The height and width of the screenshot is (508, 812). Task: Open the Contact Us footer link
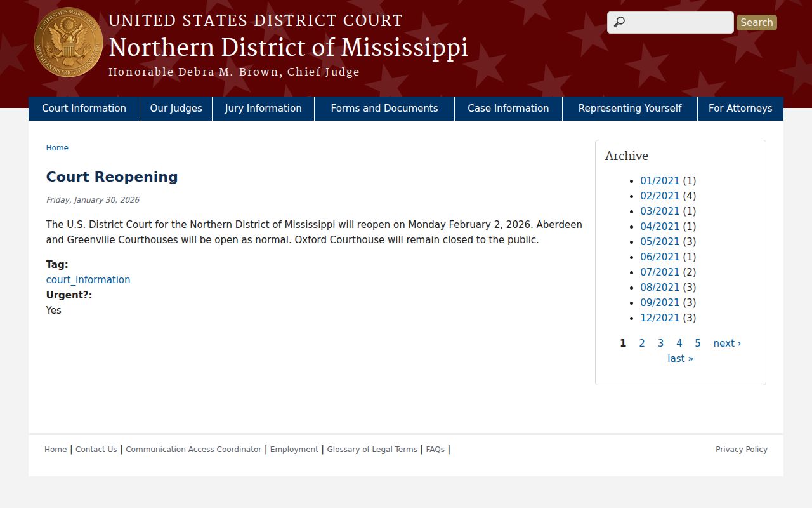[x=96, y=450]
